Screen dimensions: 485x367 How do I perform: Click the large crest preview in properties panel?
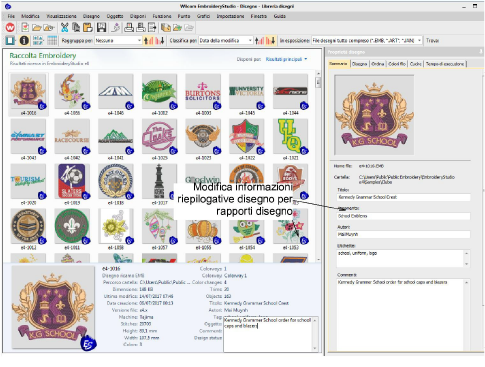(374, 115)
